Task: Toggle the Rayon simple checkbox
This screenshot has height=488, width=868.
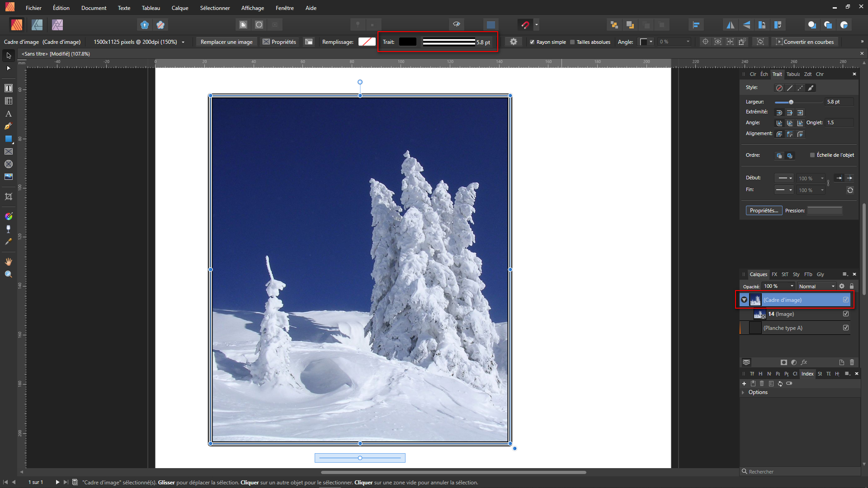Action: [x=532, y=42]
